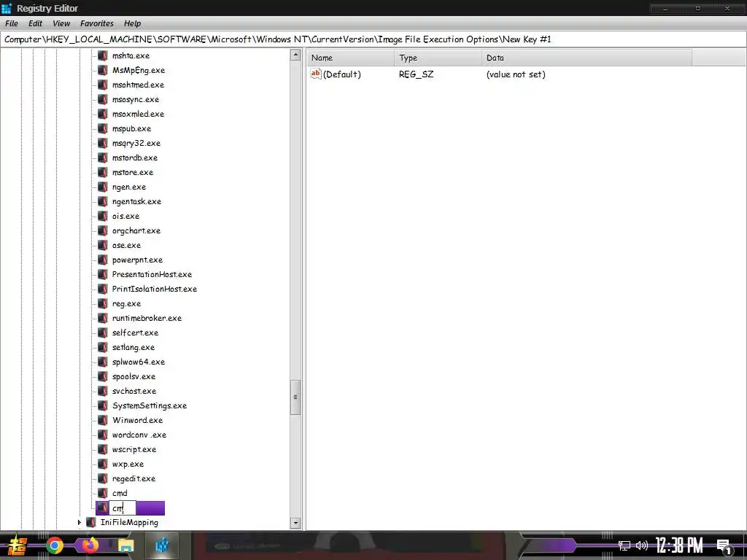747x560 pixels.
Task: Click the key icon beside PresentationHost.exe
Action: click(x=102, y=274)
